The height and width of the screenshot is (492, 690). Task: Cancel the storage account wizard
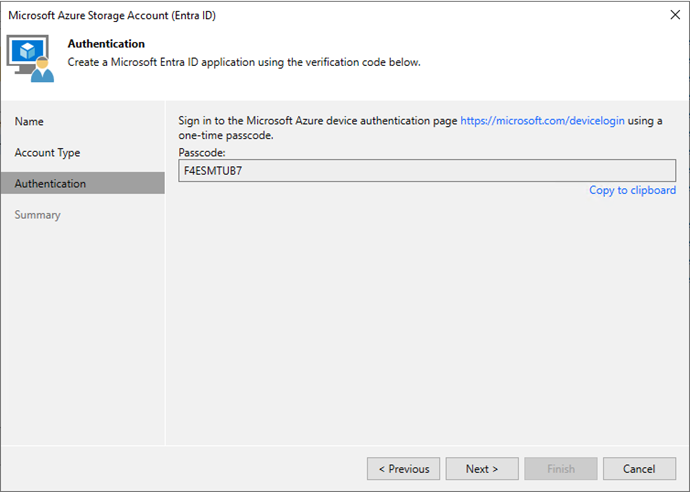639,469
